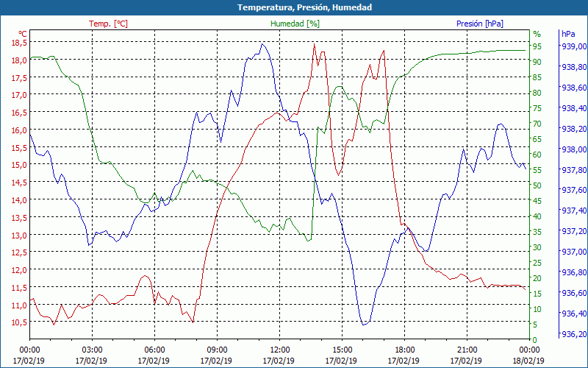Click the green '40' humidity axis value

(x=537, y=216)
